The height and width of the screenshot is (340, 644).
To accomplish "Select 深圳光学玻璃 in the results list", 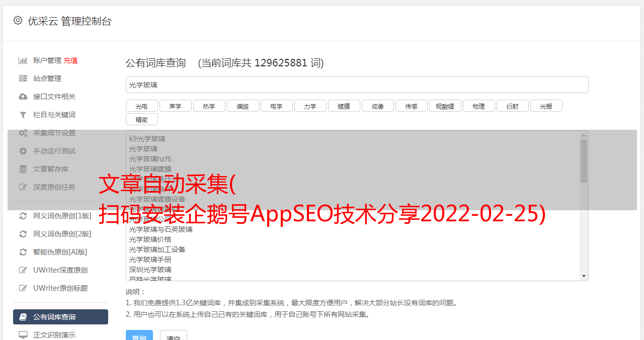I will [x=150, y=270].
